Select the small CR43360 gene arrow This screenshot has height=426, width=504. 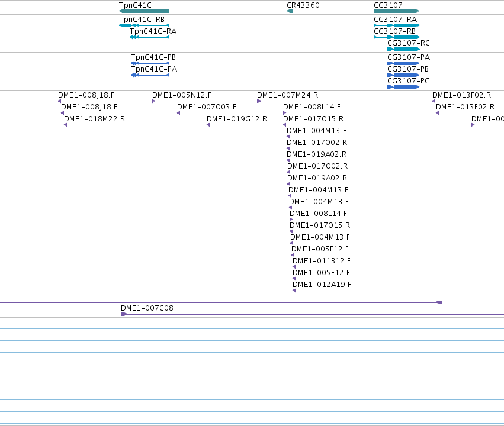tap(290, 11)
